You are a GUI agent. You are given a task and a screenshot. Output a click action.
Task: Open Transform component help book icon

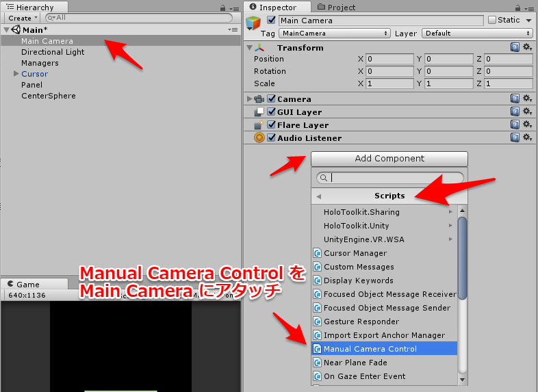(515, 47)
